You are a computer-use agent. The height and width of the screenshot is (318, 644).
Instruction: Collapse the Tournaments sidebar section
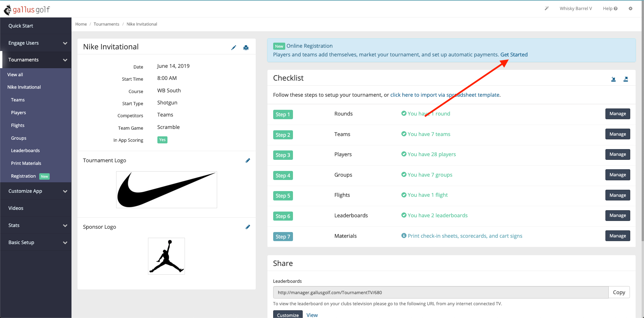(x=36, y=60)
